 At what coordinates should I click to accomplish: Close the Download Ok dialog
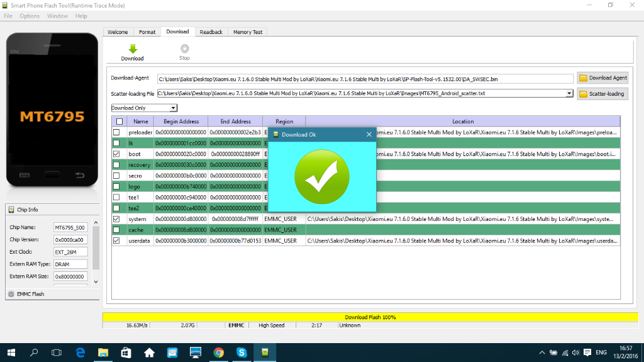point(369,135)
